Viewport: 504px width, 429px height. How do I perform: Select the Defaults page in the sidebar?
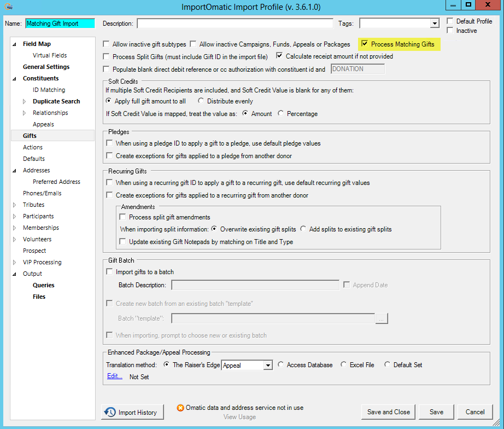click(33, 159)
